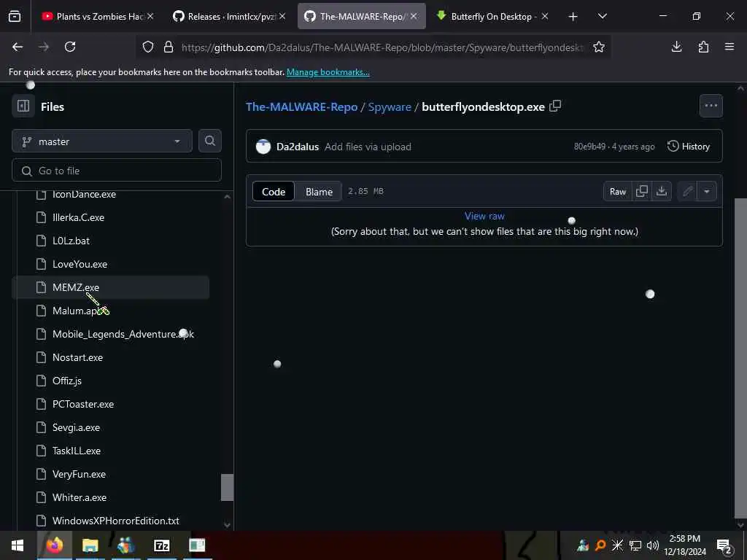Click site security padlock icon
The height and width of the screenshot is (560, 747).
pos(169,47)
